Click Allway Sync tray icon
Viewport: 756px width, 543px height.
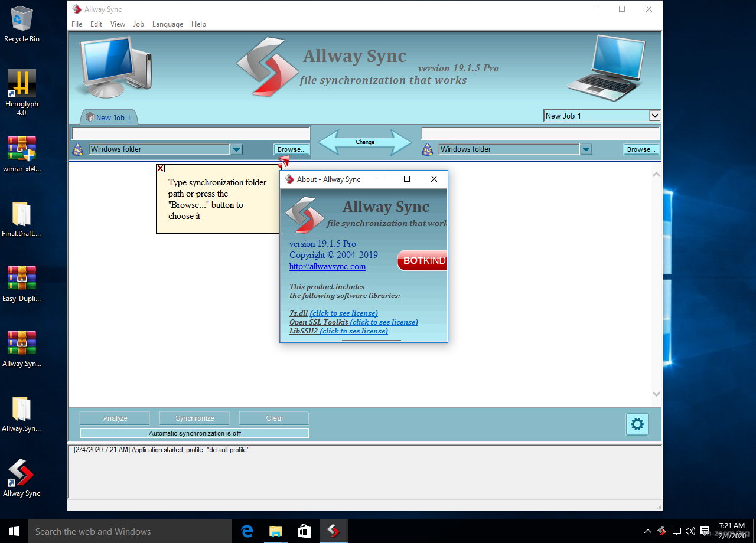tap(662, 531)
